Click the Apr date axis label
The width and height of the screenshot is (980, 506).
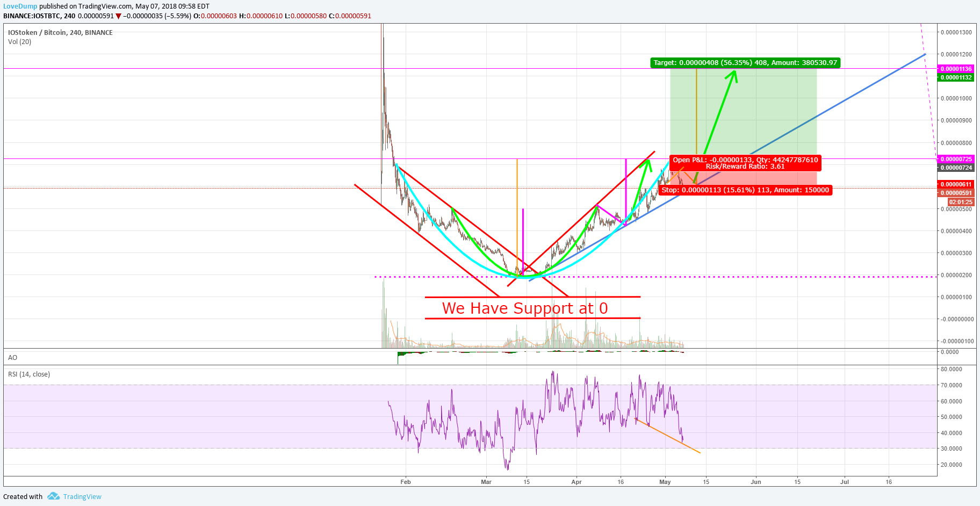[x=577, y=482]
